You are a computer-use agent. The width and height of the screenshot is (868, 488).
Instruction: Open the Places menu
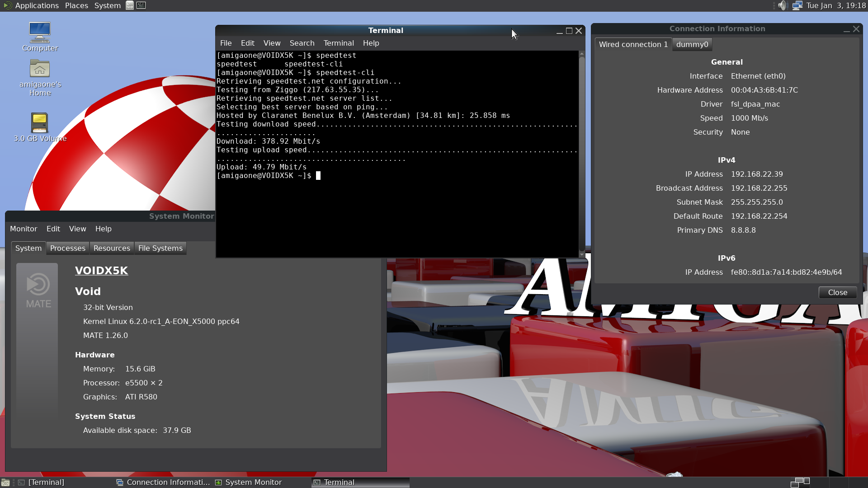click(x=76, y=5)
